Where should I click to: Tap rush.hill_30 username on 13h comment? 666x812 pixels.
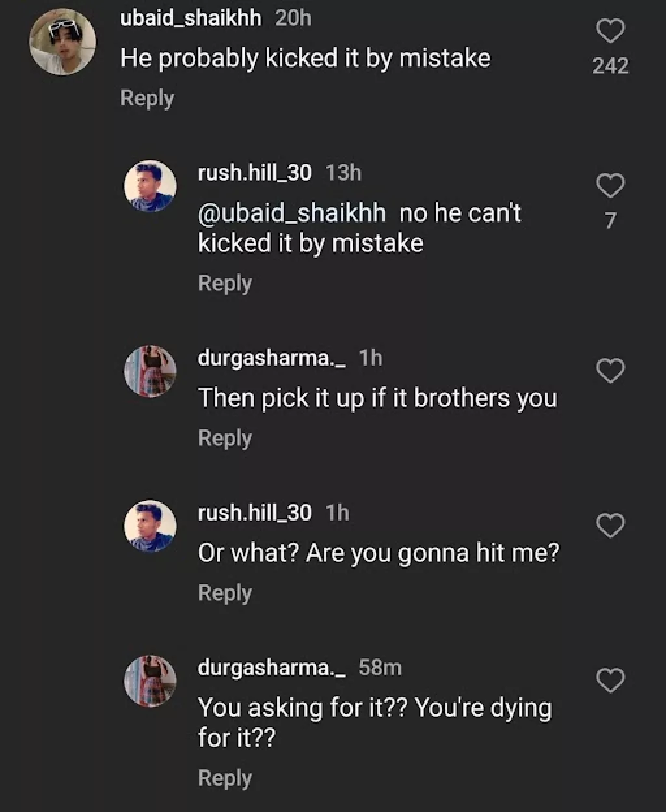tap(254, 172)
